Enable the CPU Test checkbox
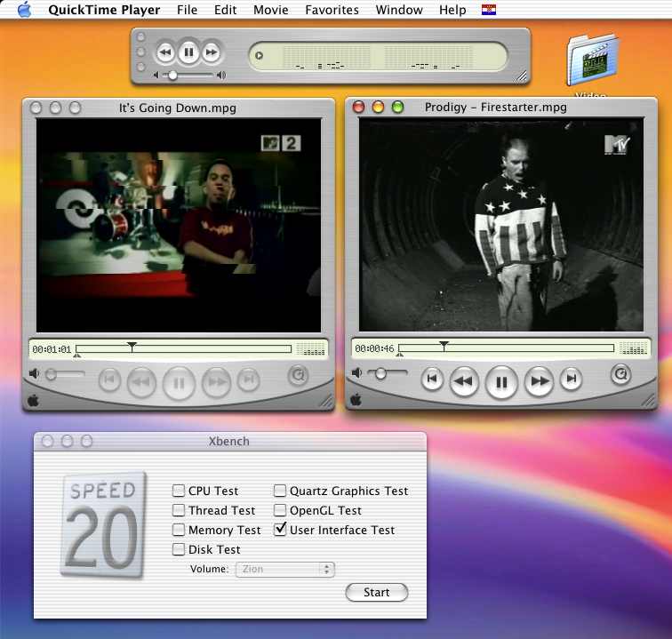 point(179,491)
